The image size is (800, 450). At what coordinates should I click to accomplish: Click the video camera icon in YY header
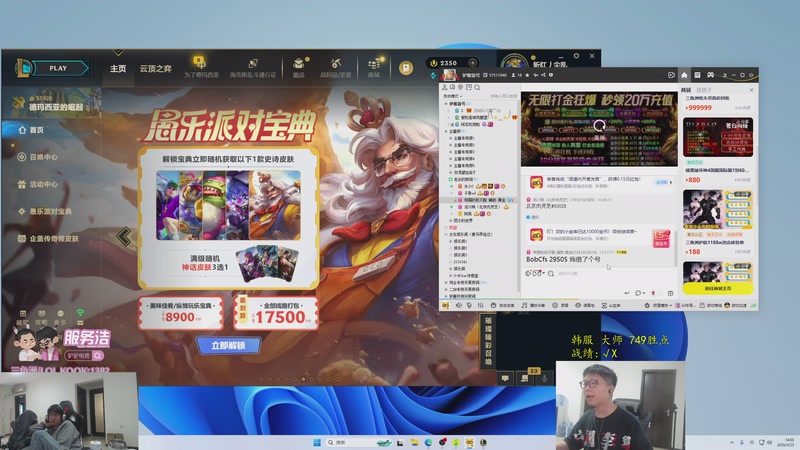671,75
